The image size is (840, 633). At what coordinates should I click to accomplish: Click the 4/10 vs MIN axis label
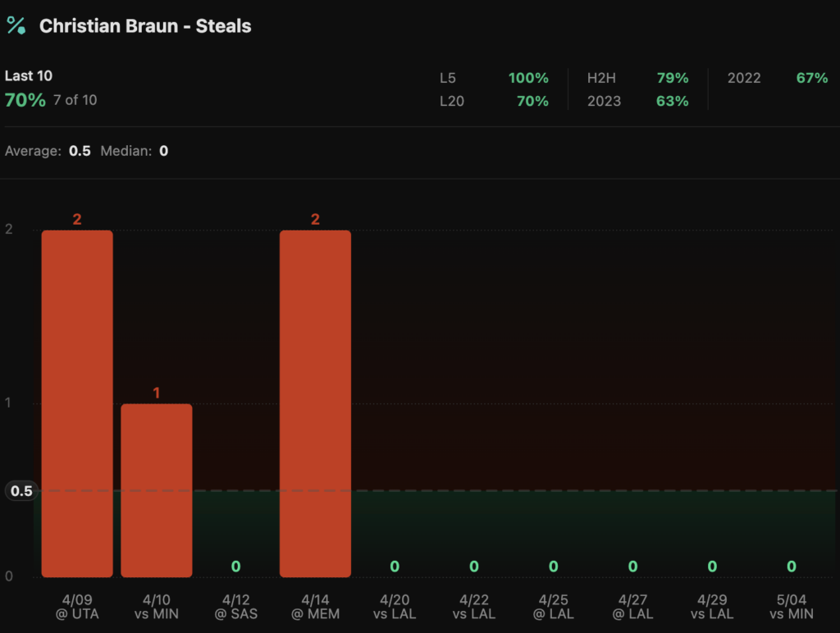tap(157, 607)
